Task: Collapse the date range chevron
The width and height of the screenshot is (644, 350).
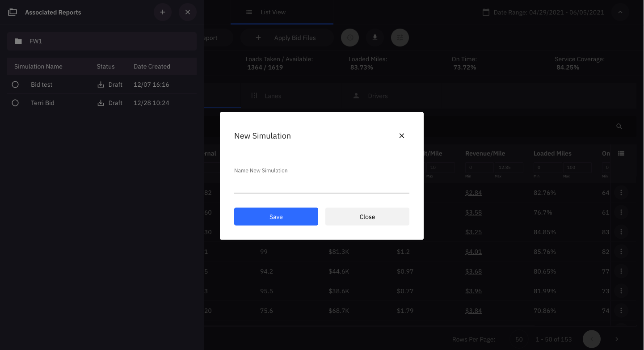Action: [x=620, y=12]
